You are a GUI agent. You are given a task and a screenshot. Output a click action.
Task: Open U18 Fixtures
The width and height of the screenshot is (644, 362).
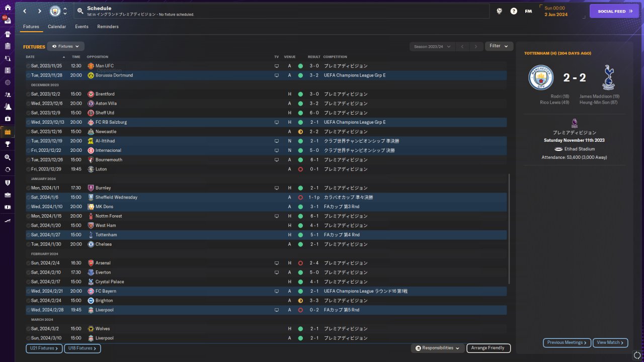point(83,348)
